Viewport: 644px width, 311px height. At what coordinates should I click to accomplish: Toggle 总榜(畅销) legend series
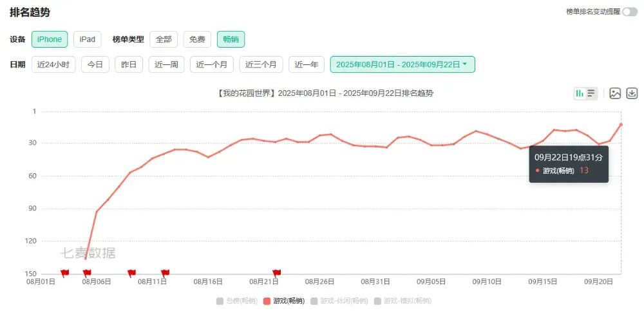coord(236,301)
